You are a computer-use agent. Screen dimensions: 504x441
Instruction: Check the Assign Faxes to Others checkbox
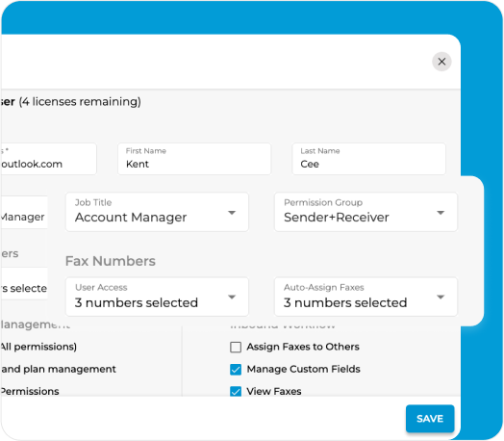(x=236, y=347)
